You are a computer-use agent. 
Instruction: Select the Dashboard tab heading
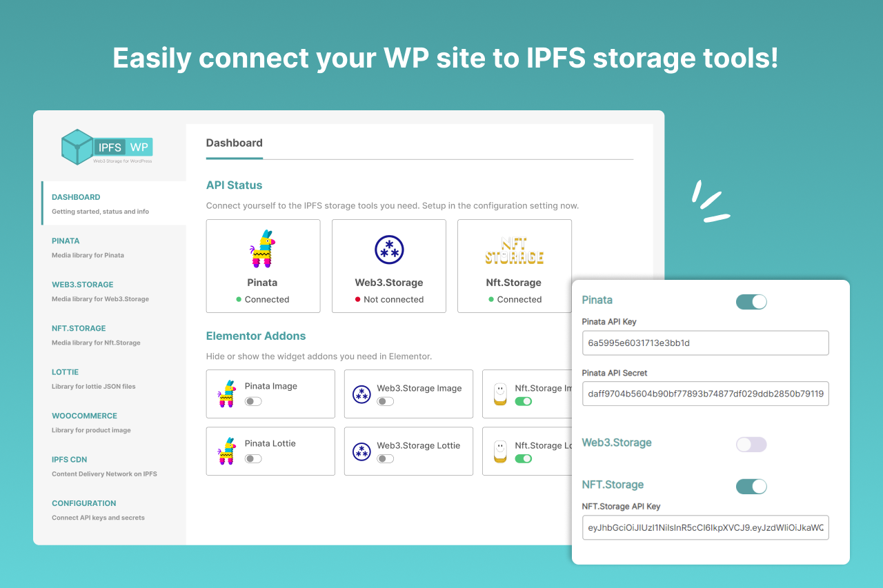tap(235, 143)
